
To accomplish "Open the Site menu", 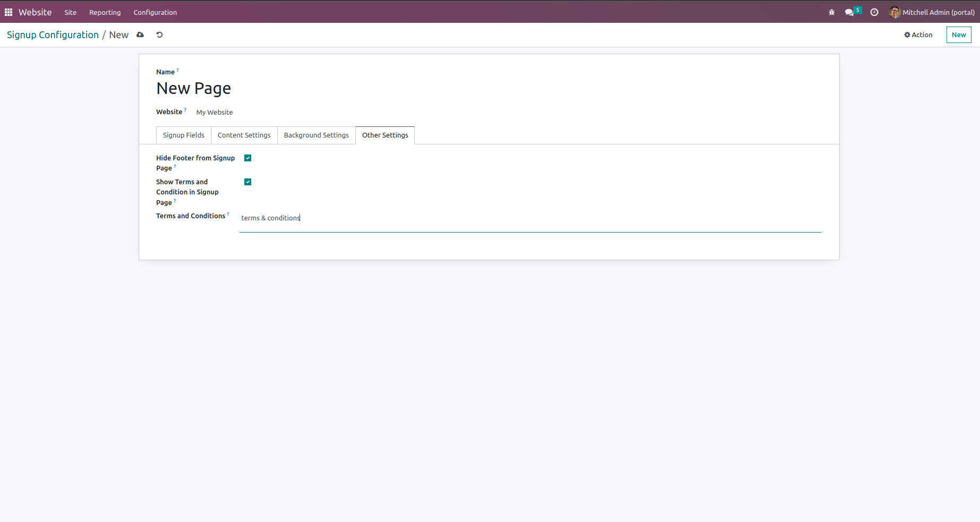I will (71, 12).
